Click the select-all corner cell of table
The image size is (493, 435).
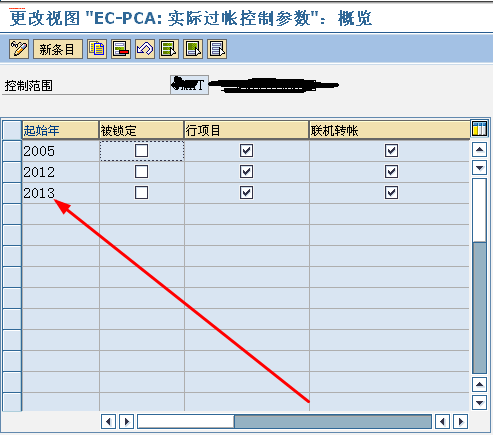click(x=12, y=130)
